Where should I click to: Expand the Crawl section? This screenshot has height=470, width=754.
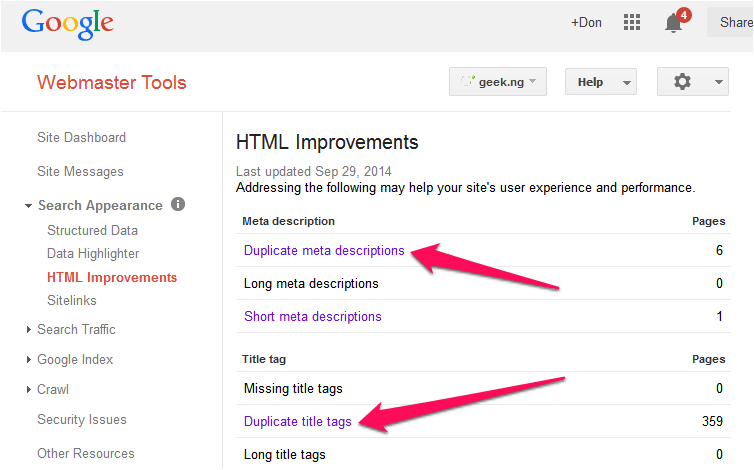28,389
